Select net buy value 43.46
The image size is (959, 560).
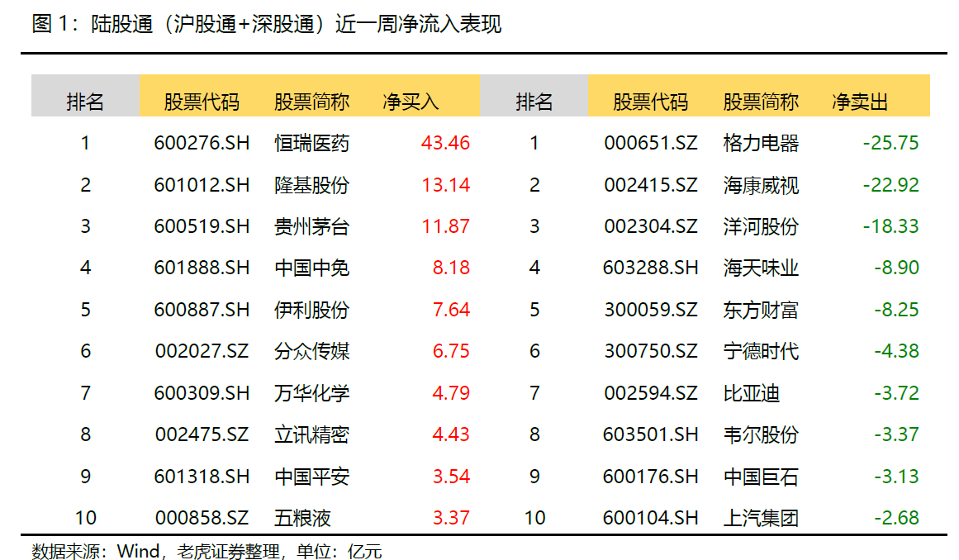pos(445,143)
